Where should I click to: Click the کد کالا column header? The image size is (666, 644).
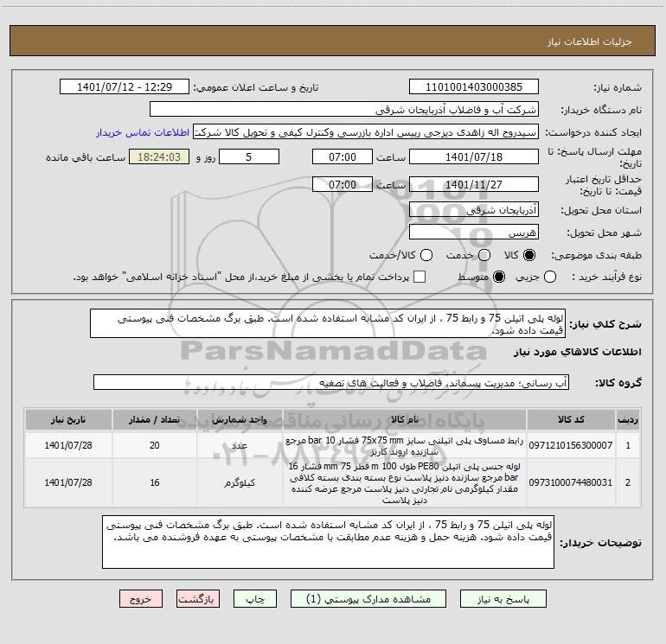(x=571, y=419)
